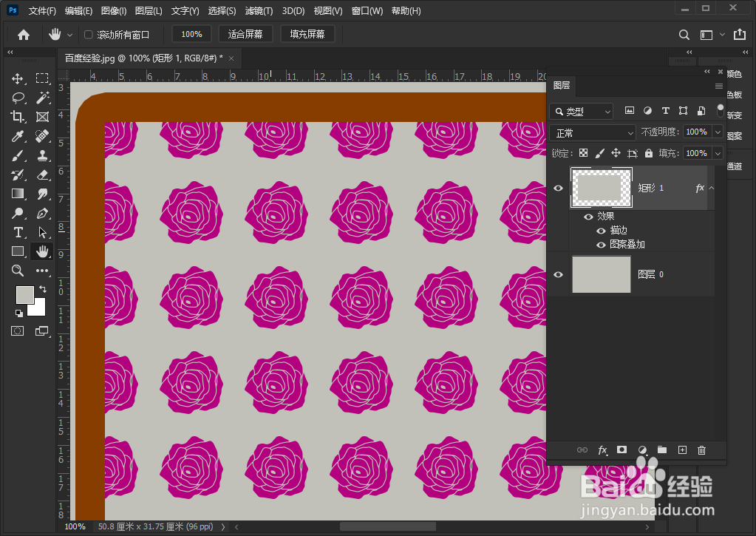Select the Rectangular Marquee tool
The width and height of the screenshot is (756, 536).
[x=42, y=78]
